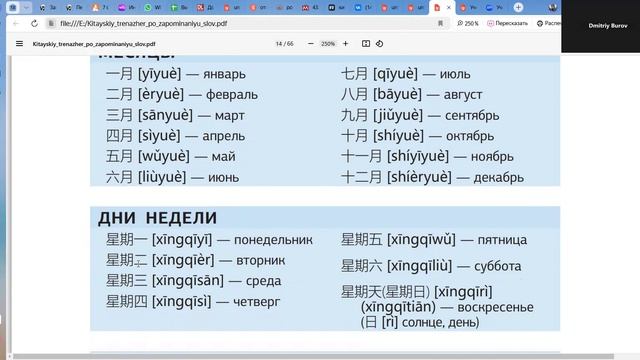Switch to the tab labeled Пе
The width and height of the screenshot is (640, 360).
pos(74,7)
